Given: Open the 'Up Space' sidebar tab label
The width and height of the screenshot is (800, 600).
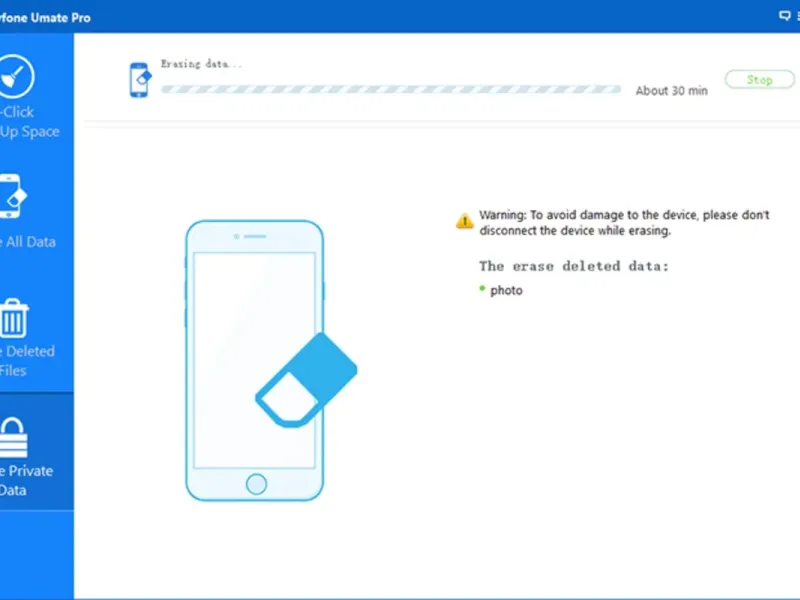Looking at the screenshot, I should point(30,132).
